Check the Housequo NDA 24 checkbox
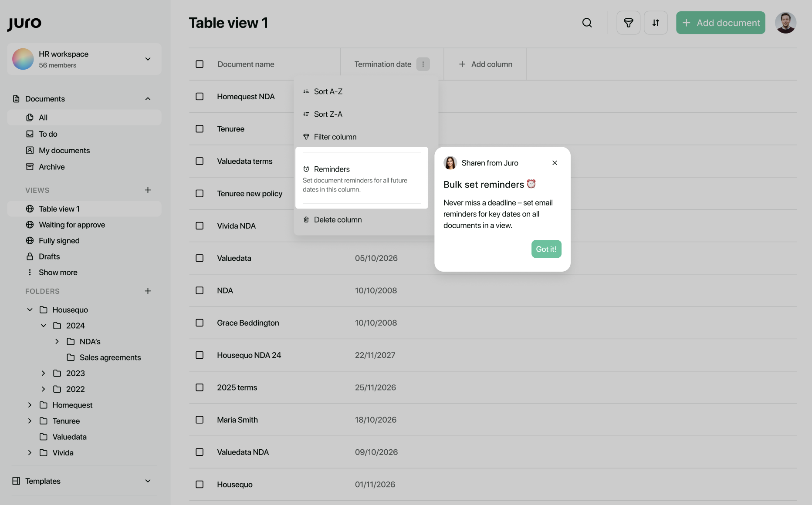812x505 pixels. point(200,355)
